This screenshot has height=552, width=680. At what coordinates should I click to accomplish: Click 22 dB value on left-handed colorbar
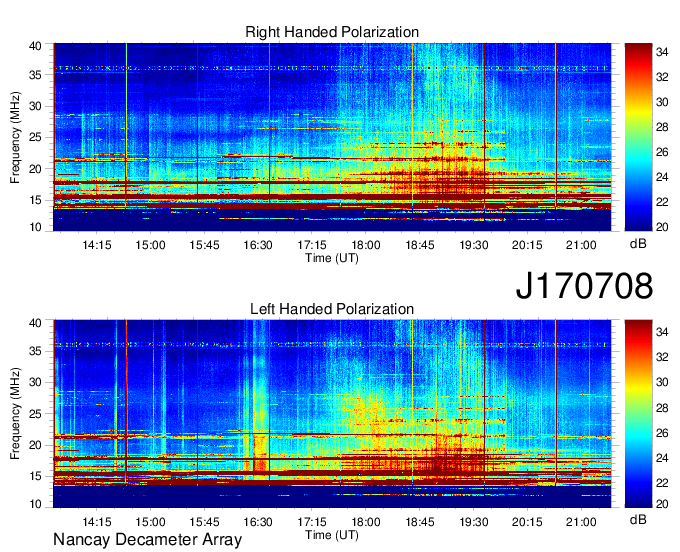pos(662,483)
